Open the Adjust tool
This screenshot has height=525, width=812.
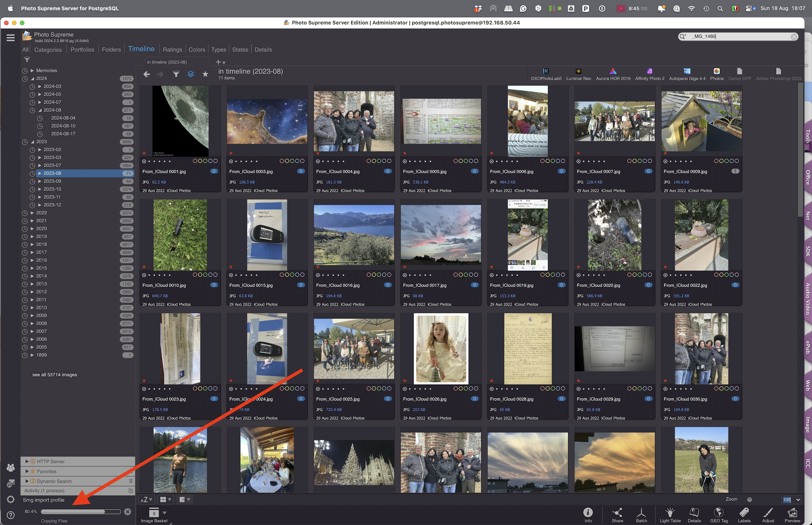click(768, 515)
